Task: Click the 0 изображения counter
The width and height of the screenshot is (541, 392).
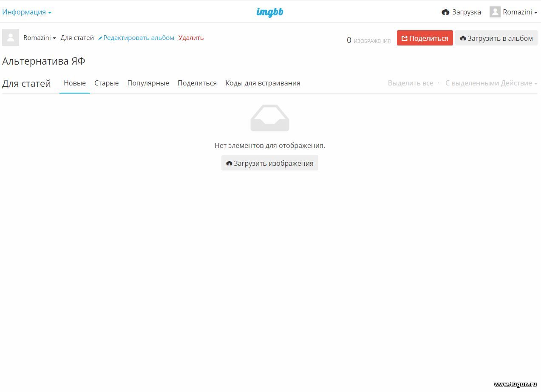Action: click(368, 40)
